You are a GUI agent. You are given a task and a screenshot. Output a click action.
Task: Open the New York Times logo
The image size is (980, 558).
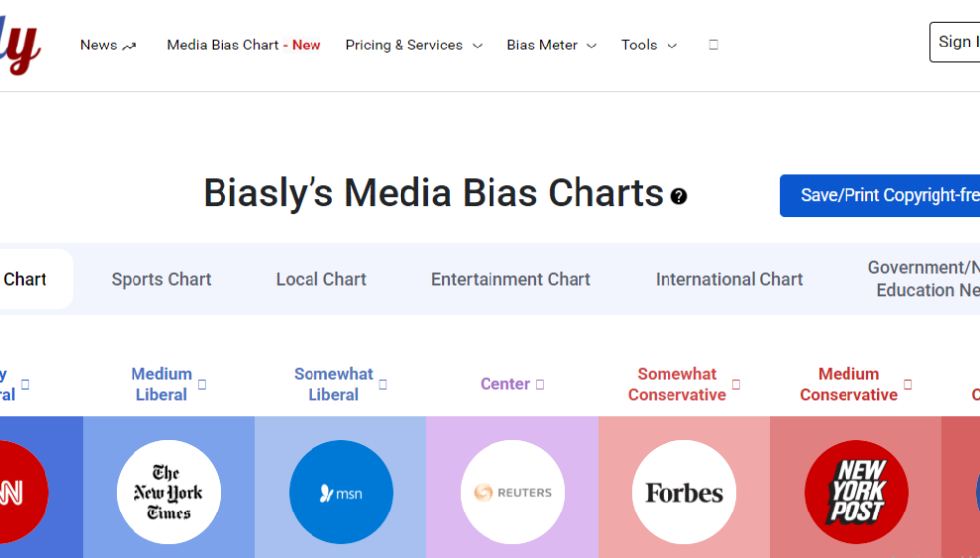click(x=168, y=492)
